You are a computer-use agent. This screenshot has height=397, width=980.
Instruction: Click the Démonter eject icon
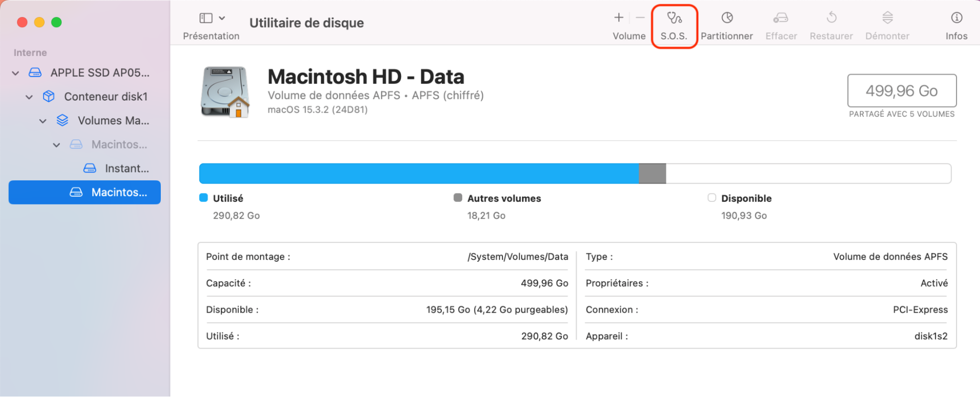pos(887,18)
